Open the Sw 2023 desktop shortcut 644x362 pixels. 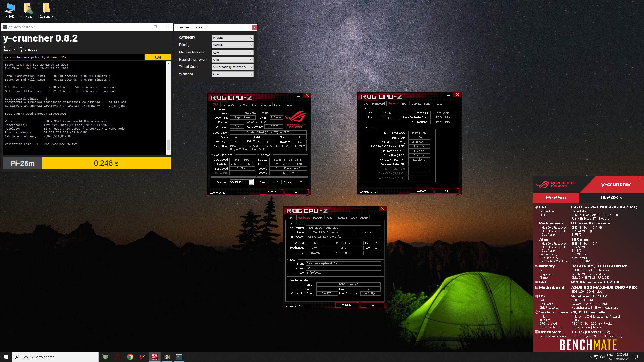[x=9, y=11]
